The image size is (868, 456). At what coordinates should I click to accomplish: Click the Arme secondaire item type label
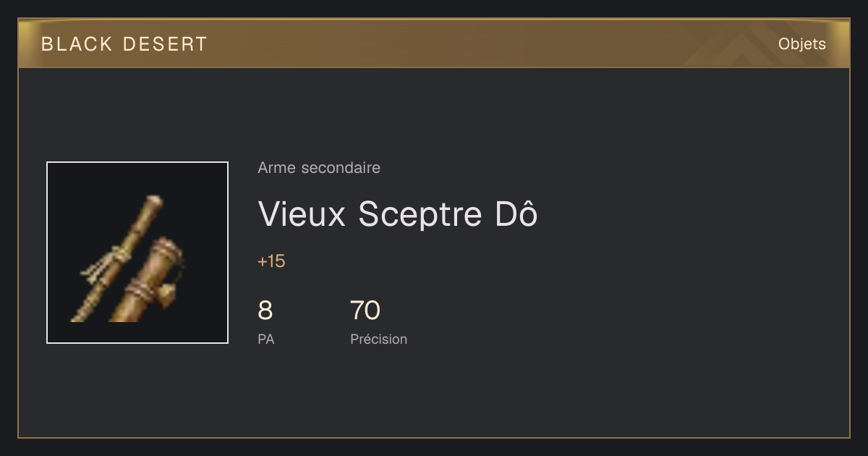(319, 168)
